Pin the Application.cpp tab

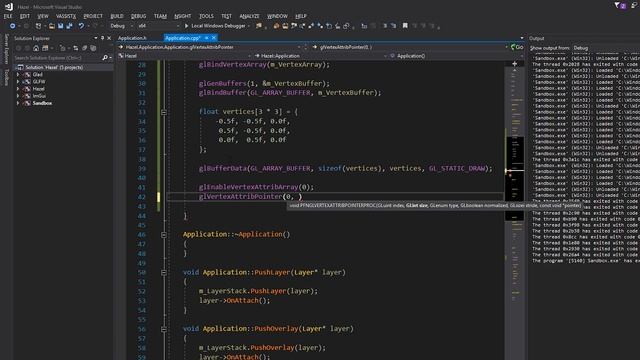pyautogui.click(x=207, y=38)
